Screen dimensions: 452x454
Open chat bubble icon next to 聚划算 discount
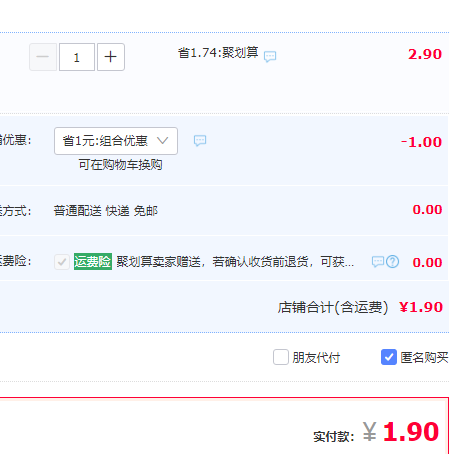click(270, 56)
